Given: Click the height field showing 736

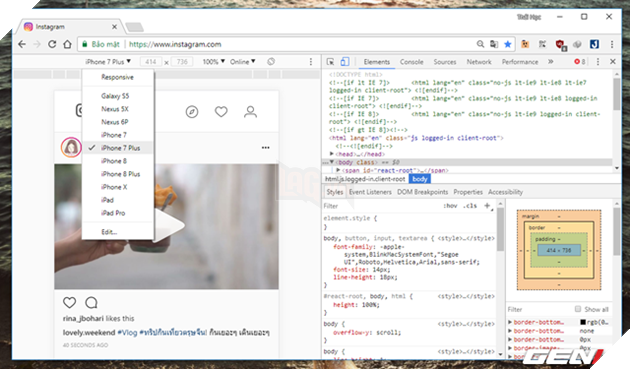Looking at the screenshot, I should 182,62.
